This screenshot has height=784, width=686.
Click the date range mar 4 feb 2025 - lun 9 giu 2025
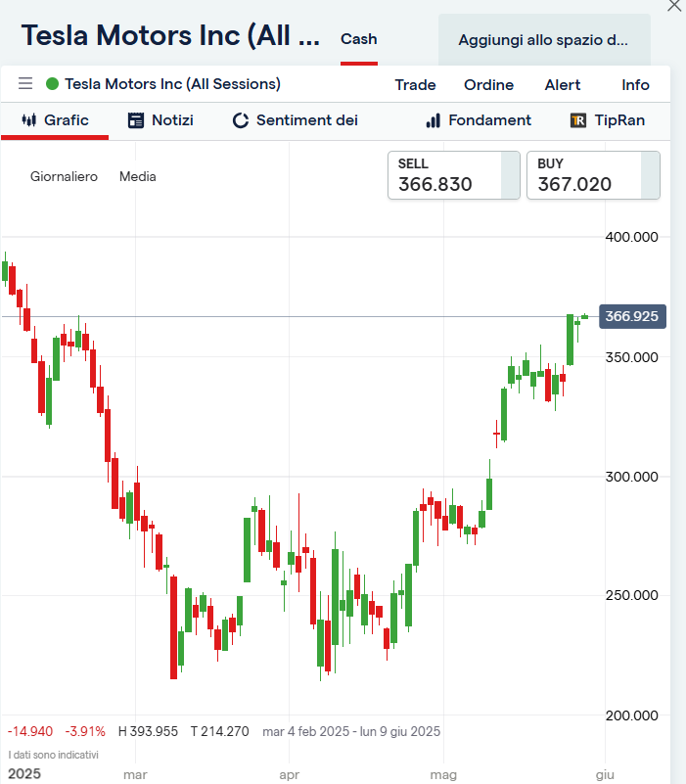(x=351, y=731)
